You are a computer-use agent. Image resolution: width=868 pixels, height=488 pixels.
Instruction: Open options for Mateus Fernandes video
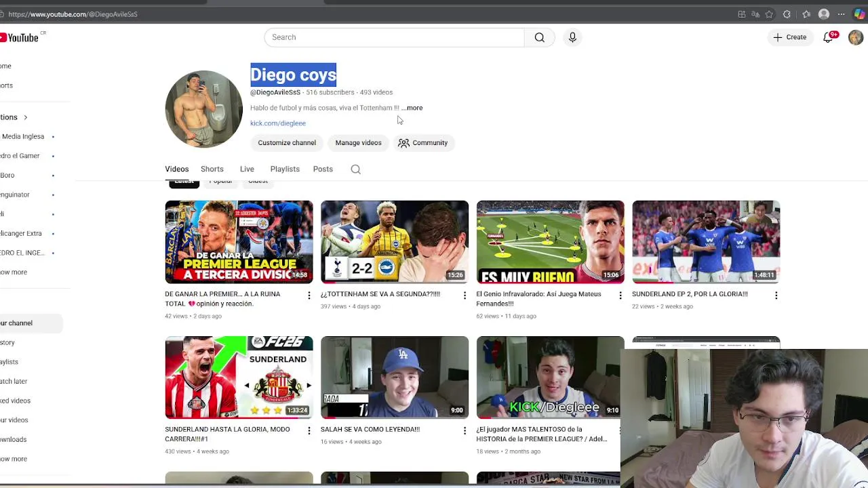[x=620, y=296]
